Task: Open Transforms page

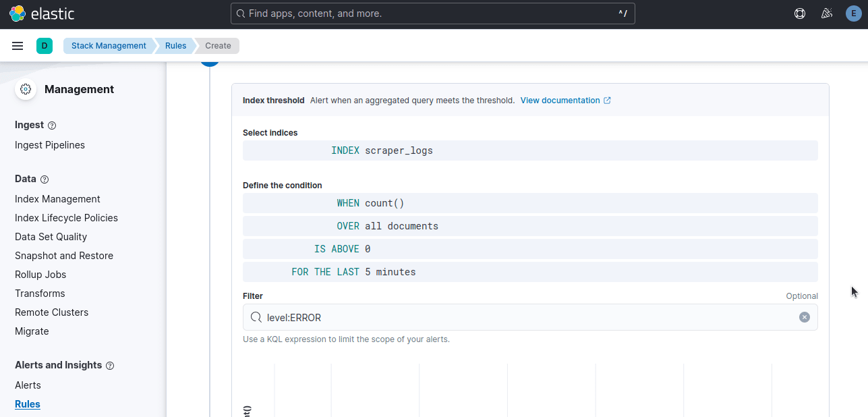Action: coord(40,294)
